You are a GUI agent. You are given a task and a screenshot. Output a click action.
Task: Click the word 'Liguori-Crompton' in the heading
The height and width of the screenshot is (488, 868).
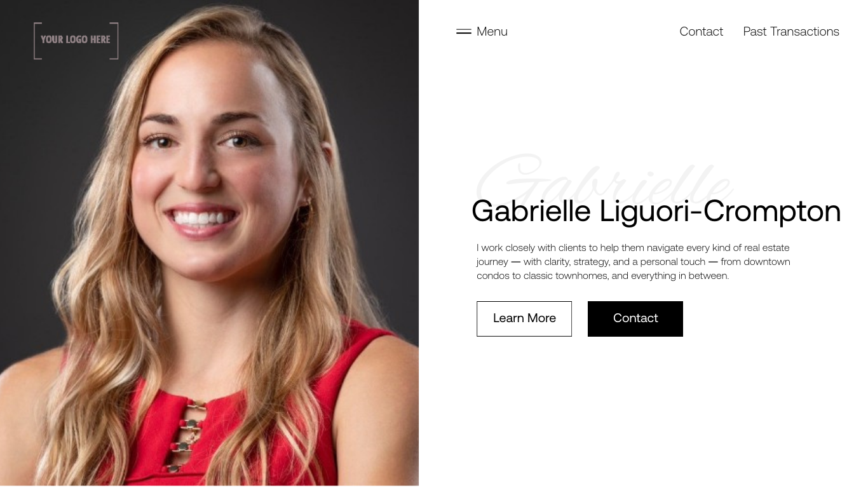(721, 211)
